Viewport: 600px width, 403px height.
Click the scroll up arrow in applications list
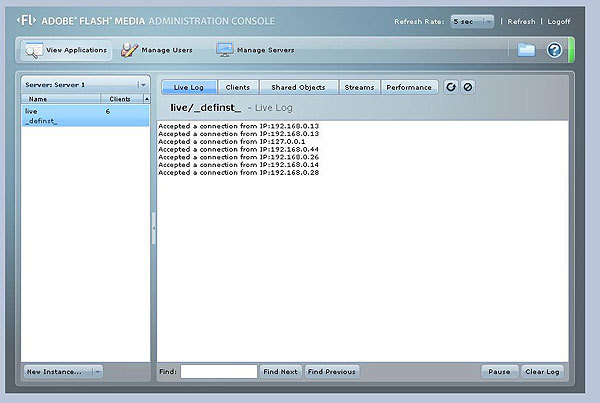147,99
